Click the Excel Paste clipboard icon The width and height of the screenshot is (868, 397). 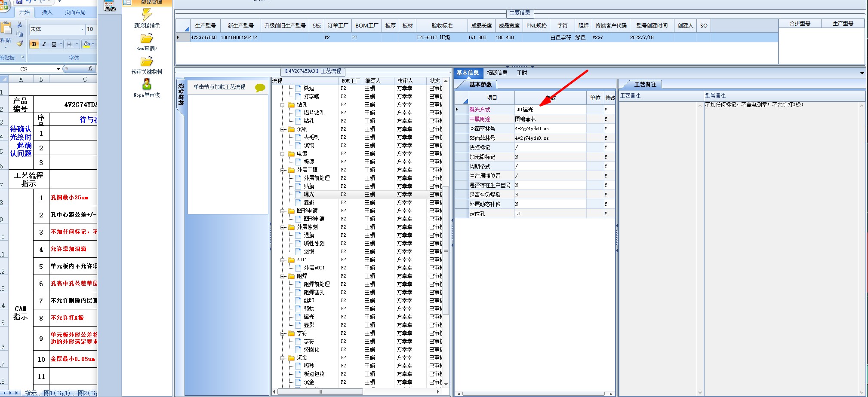[6, 28]
